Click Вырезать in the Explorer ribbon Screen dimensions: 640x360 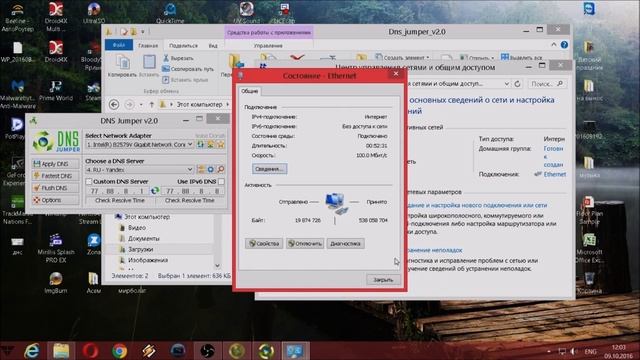(178, 58)
